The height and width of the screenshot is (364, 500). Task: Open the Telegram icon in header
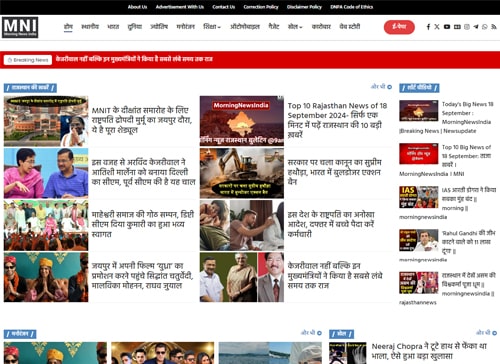(x=476, y=27)
